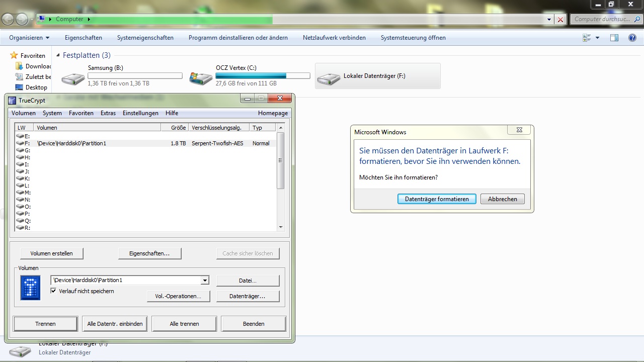Open the Volumen menu in TrueCrypt
644x362 pixels.
pos(24,113)
